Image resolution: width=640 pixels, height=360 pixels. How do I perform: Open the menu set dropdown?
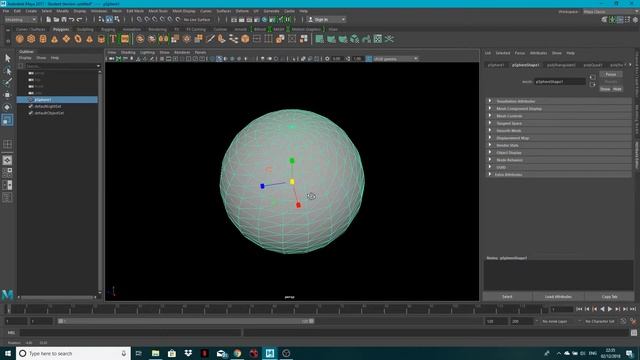click(x=20, y=20)
